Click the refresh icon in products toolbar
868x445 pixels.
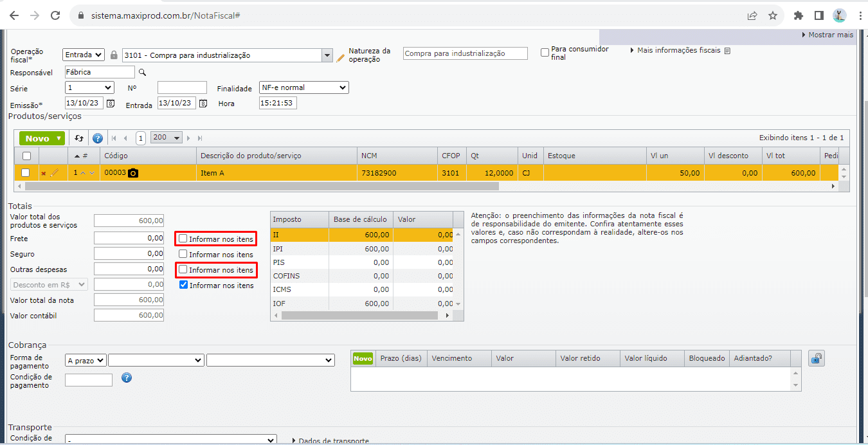[x=79, y=138]
